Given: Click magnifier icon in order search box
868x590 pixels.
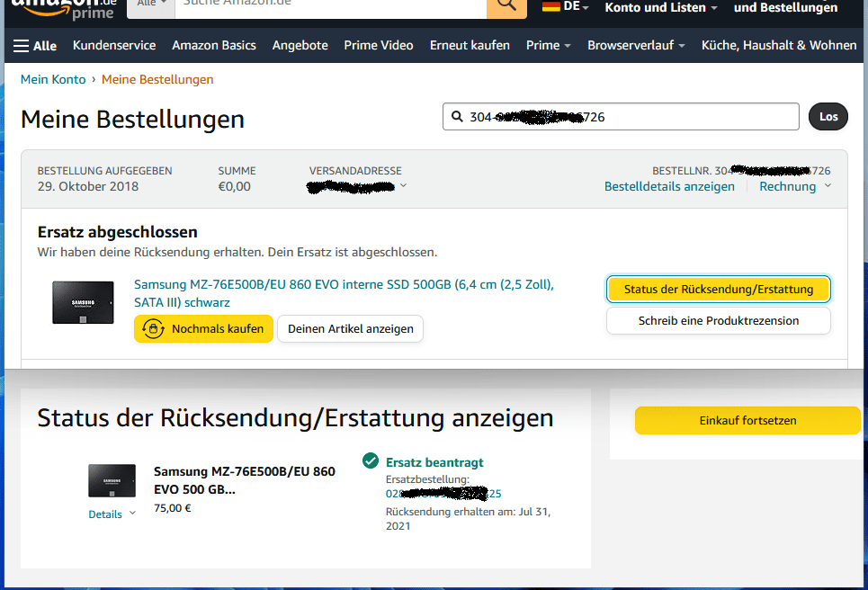Looking at the screenshot, I should click(x=457, y=117).
